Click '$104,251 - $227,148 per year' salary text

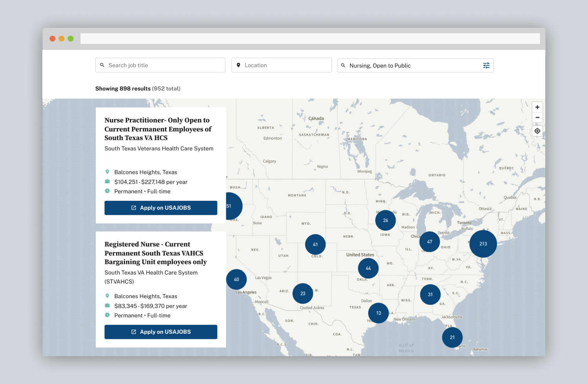tap(151, 182)
